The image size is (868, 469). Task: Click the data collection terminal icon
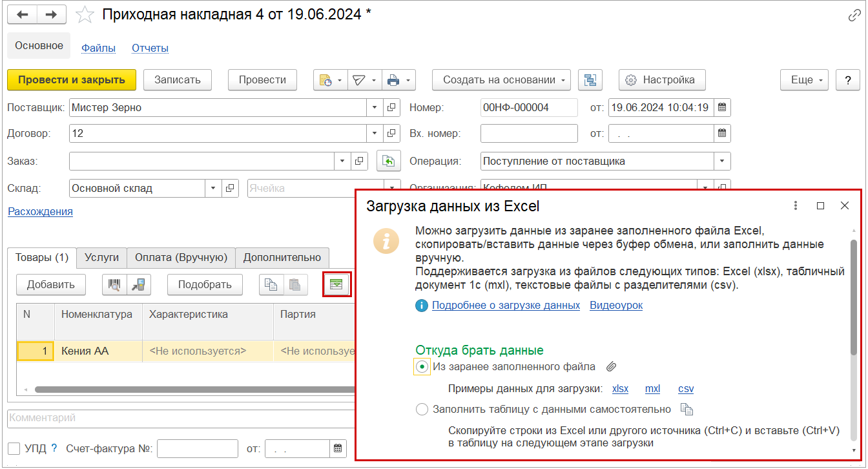(x=137, y=284)
